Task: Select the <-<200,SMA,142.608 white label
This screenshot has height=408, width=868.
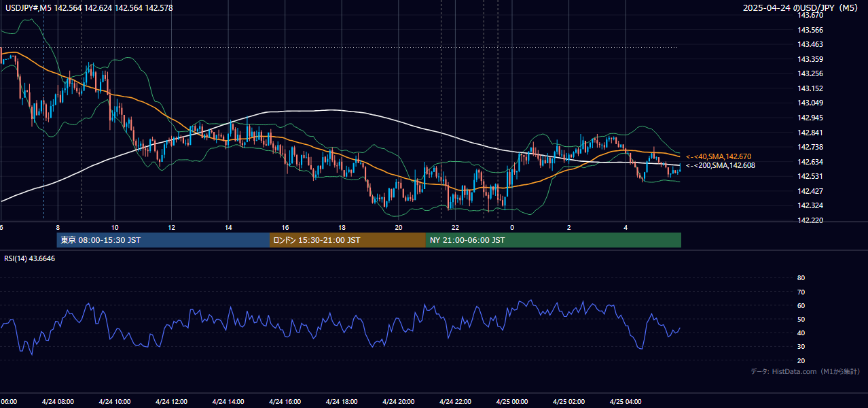Action: 720,165
